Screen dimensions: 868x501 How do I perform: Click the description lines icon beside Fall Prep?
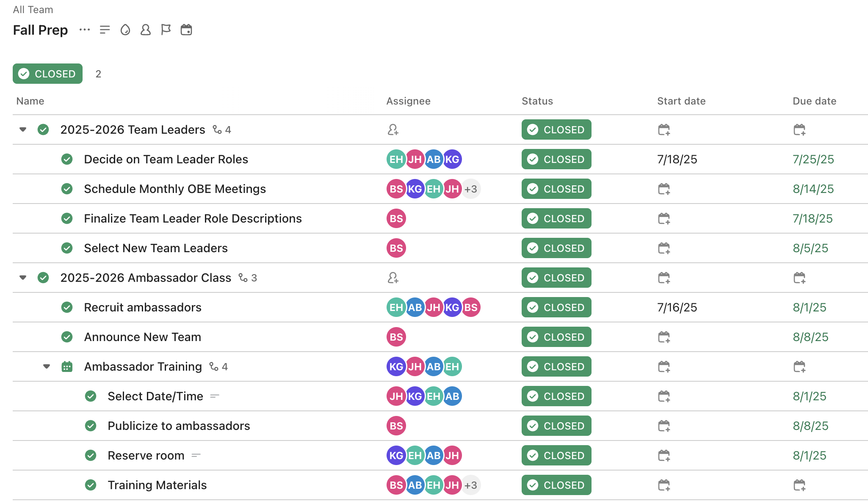(105, 30)
